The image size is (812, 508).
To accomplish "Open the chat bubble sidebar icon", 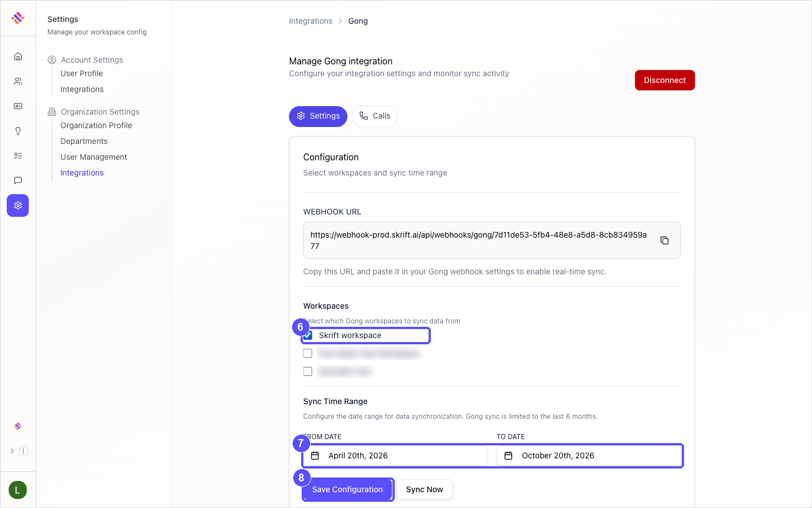I will 18,181.
